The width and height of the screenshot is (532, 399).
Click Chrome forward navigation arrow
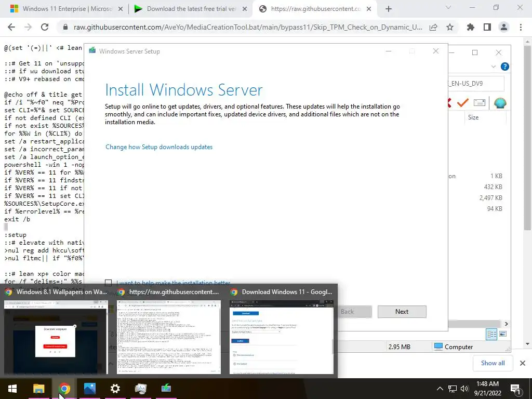click(x=28, y=27)
